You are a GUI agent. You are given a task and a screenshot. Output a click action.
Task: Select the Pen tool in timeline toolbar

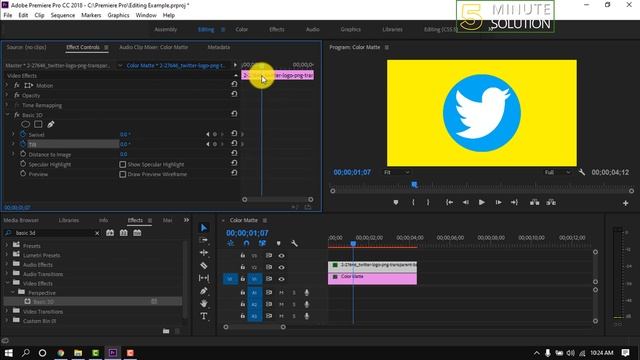point(204,291)
